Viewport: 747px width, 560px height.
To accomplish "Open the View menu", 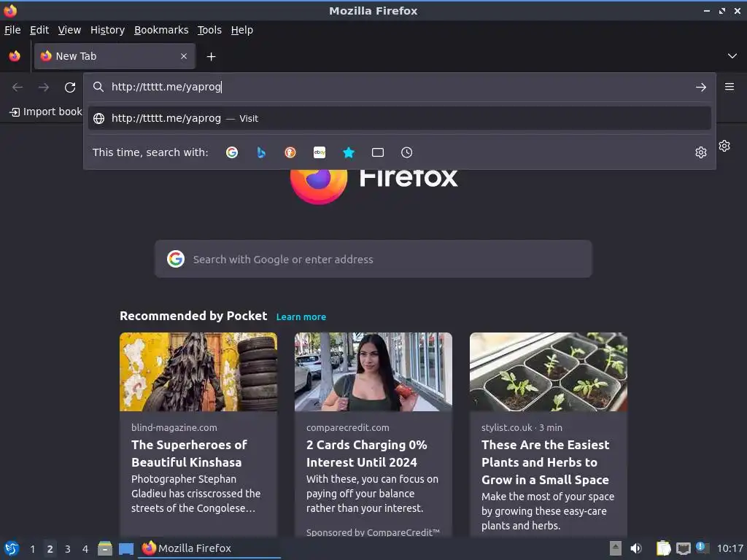I will click(x=69, y=30).
